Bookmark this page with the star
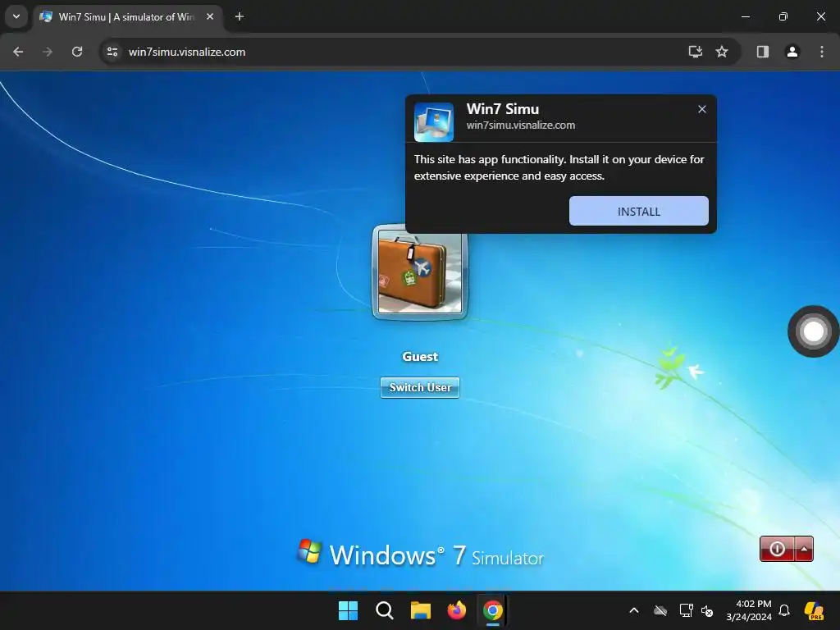The height and width of the screenshot is (630, 840). tap(722, 52)
